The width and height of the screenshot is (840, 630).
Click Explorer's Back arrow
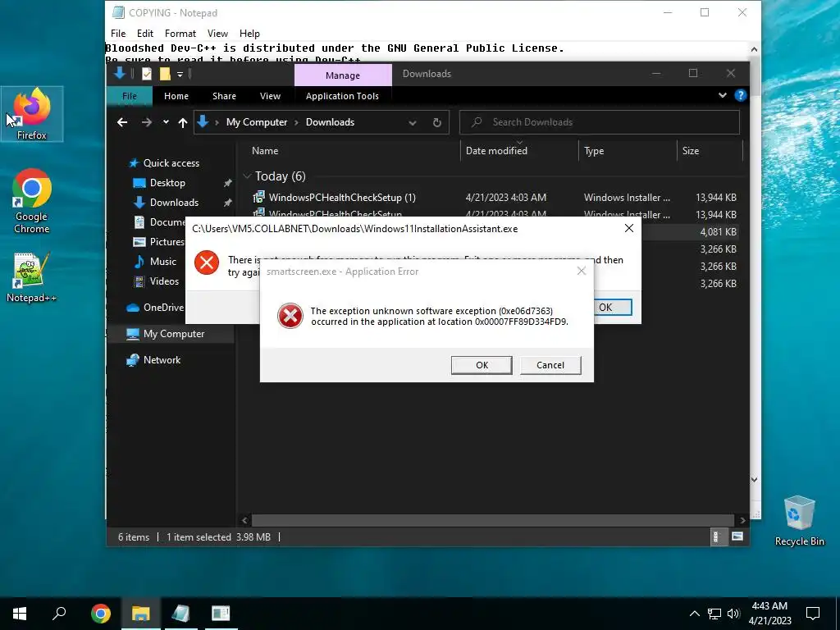click(x=122, y=122)
